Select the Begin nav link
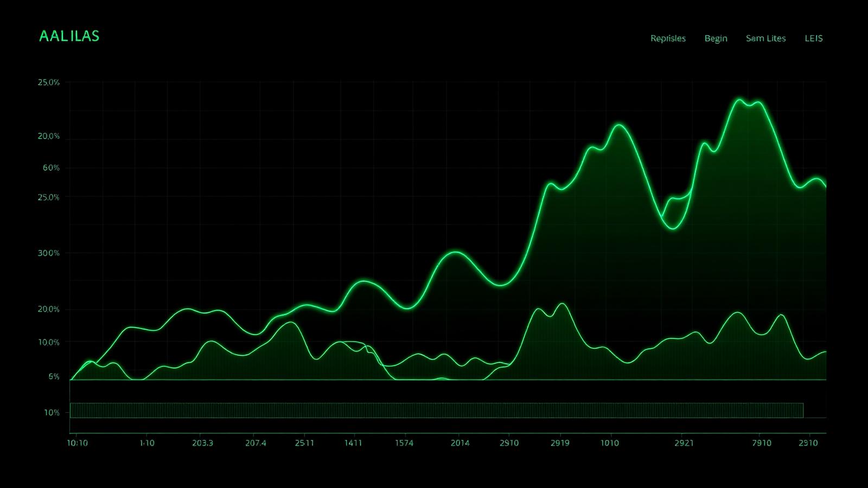The image size is (868, 488). coord(716,38)
